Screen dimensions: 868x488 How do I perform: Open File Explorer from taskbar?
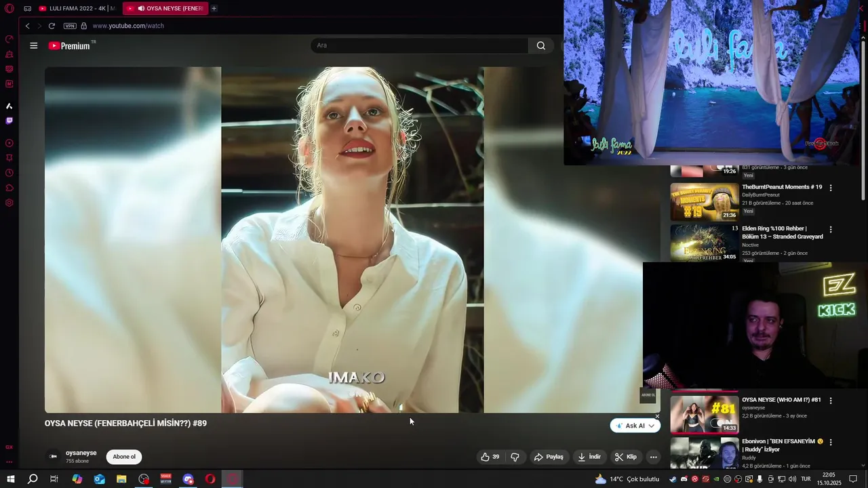(x=121, y=479)
